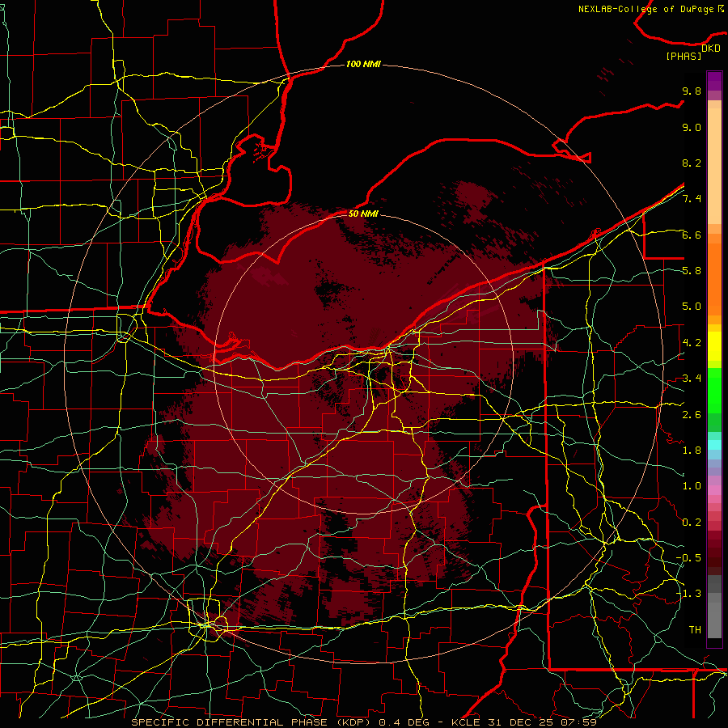Click the 31 DEC 25 date text
Screen dimensions: 728x728
click(x=519, y=722)
